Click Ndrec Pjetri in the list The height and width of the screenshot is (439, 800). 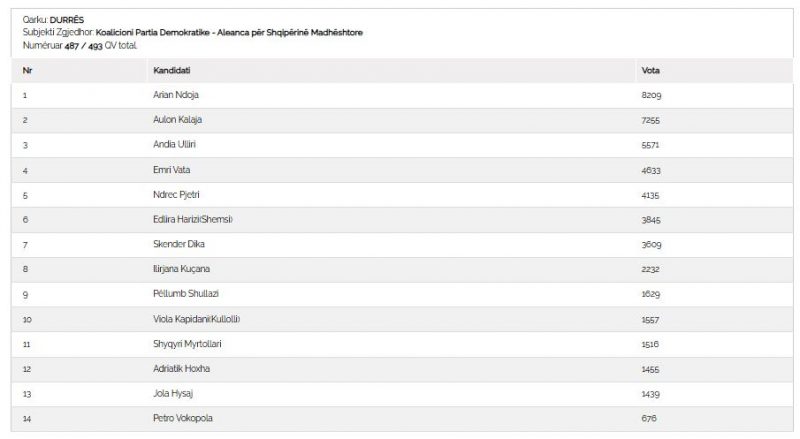(x=177, y=194)
